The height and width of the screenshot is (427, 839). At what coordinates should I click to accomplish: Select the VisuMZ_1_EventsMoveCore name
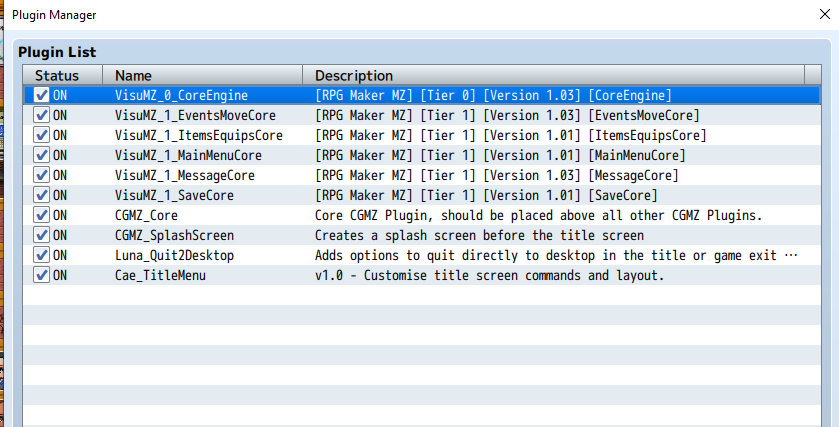[x=195, y=115]
